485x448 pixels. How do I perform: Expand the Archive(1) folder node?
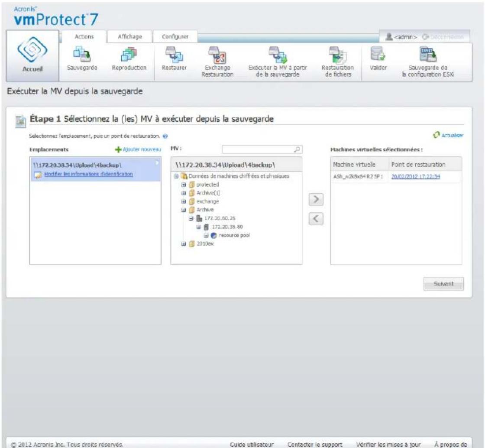pos(184,193)
